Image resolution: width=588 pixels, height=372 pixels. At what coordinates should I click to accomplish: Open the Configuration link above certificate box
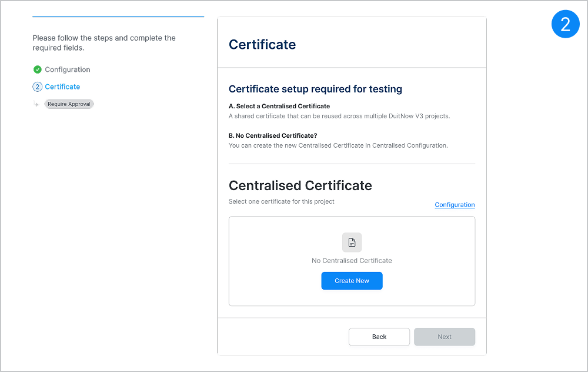[455, 205]
